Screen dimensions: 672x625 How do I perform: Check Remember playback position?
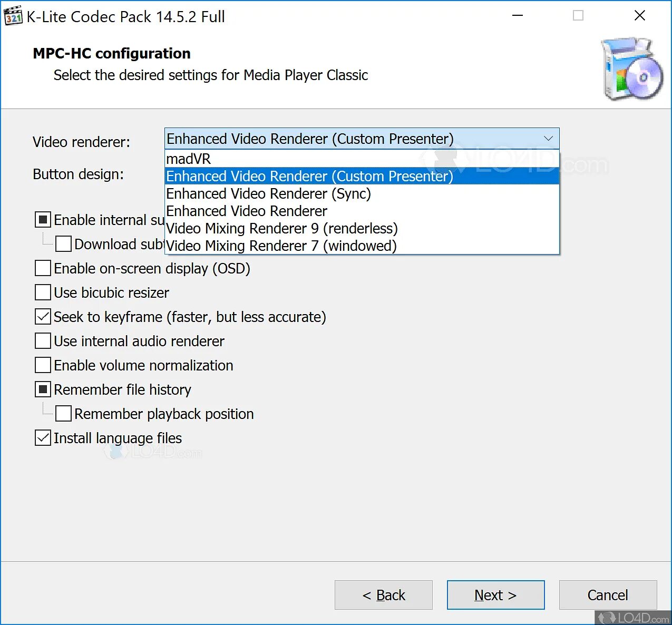64,414
